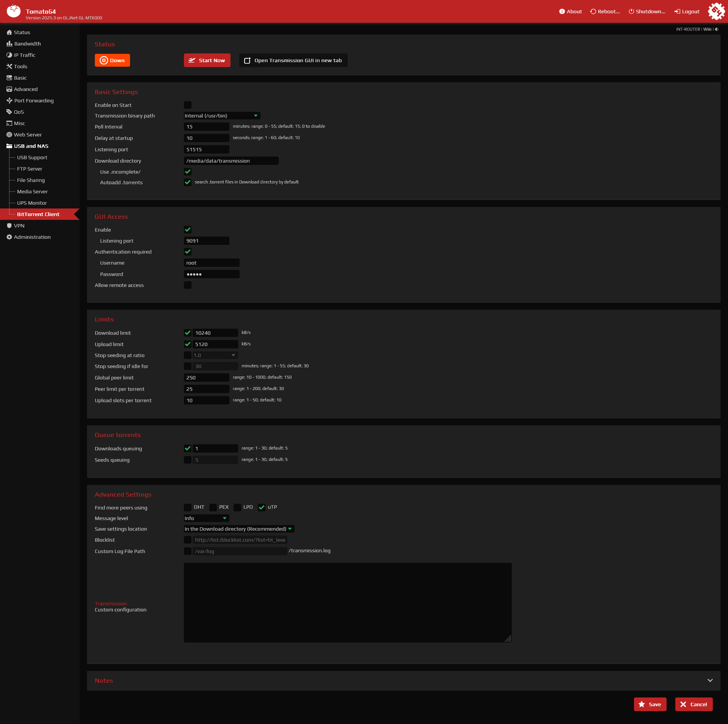Enable DHT peer discovery checkbox

coord(187,507)
